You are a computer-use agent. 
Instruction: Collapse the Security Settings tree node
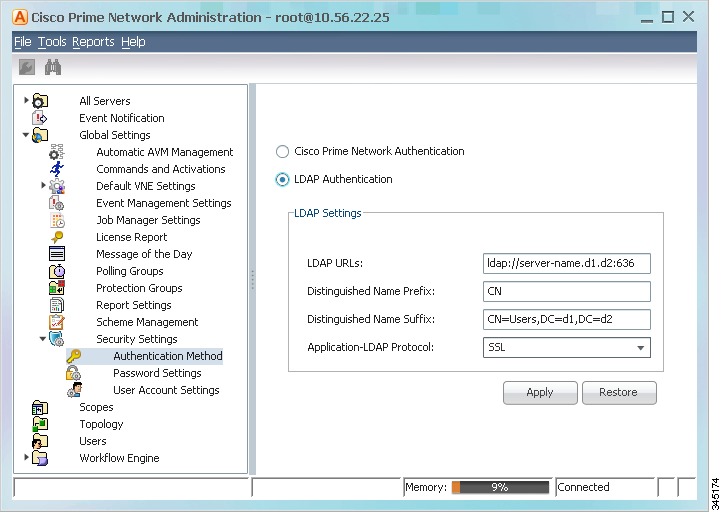click(x=43, y=339)
